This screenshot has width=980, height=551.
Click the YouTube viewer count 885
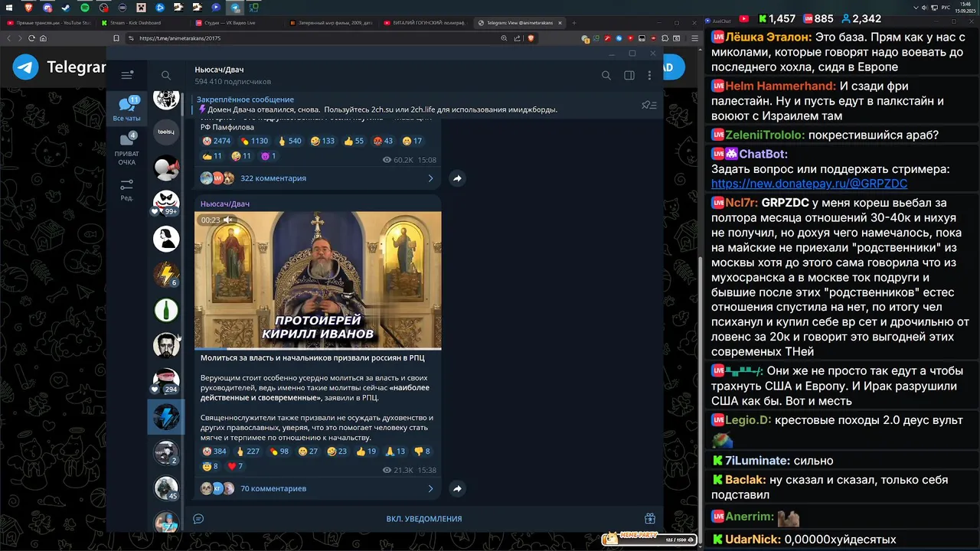[824, 18]
